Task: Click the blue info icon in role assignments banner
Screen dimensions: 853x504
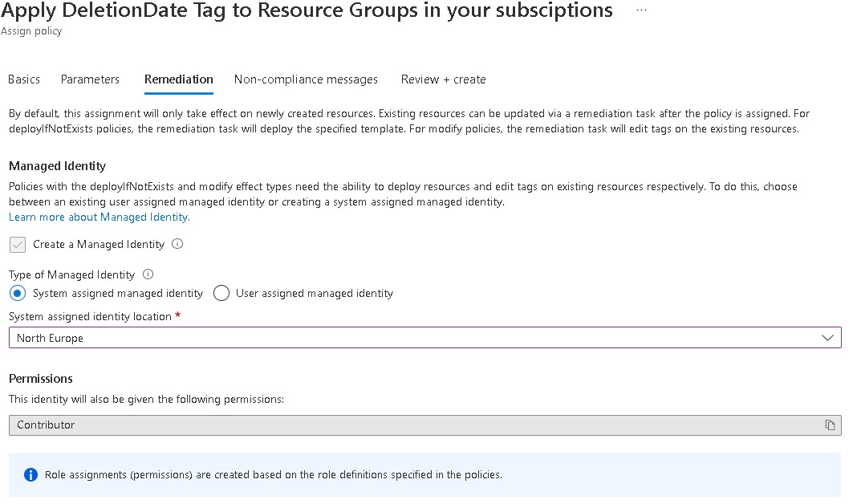Action: point(30,475)
